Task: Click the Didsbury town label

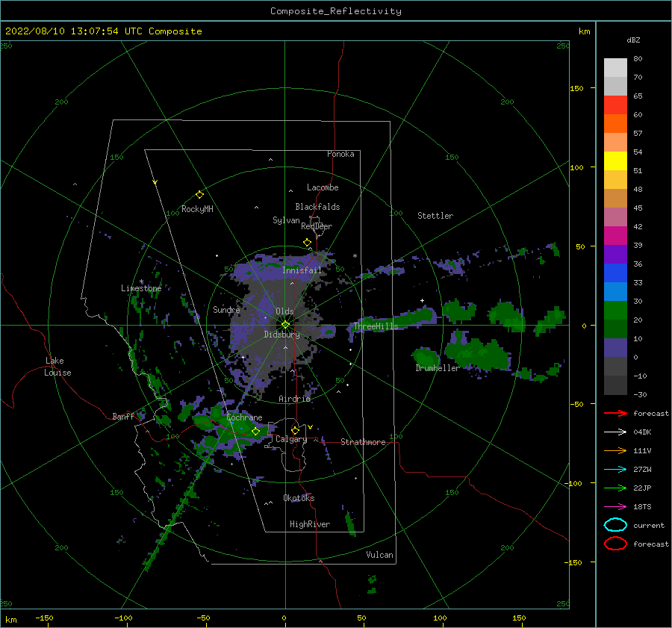Action: pos(281,335)
